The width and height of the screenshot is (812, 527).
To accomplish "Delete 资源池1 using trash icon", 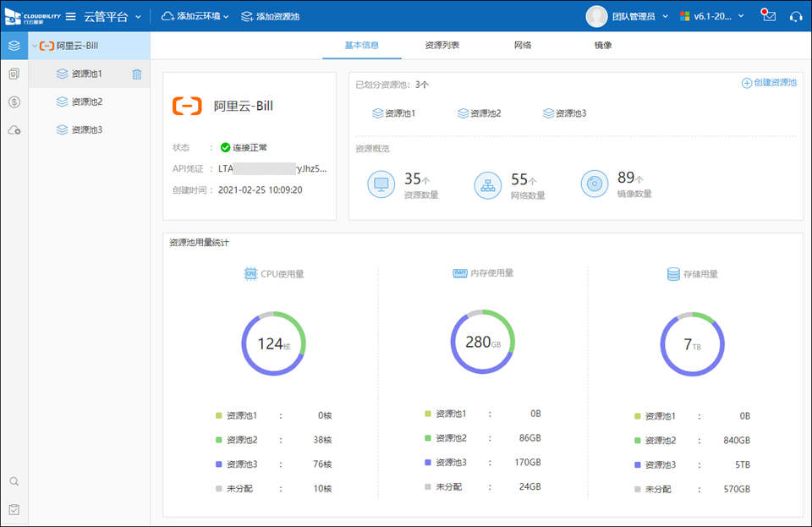I will [137, 74].
